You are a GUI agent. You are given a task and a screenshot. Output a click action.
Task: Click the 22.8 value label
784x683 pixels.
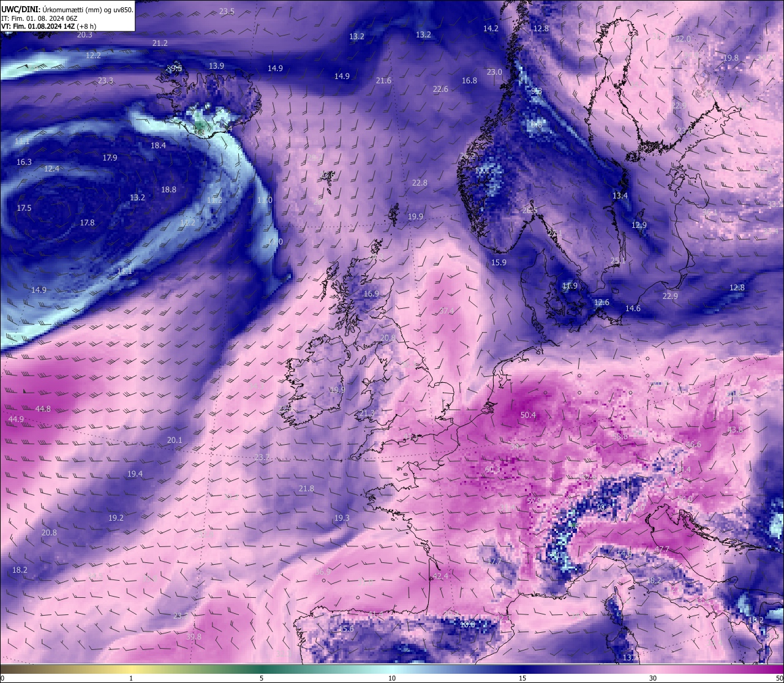[420, 183]
